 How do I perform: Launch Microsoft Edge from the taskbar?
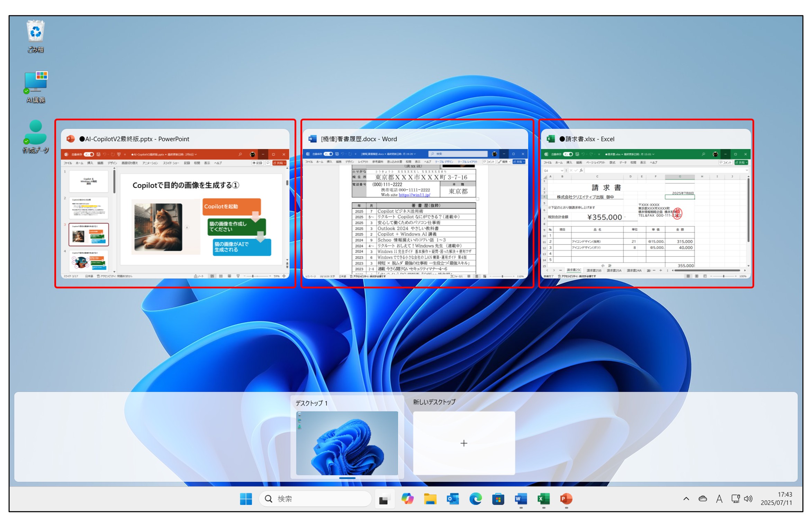pos(476,499)
